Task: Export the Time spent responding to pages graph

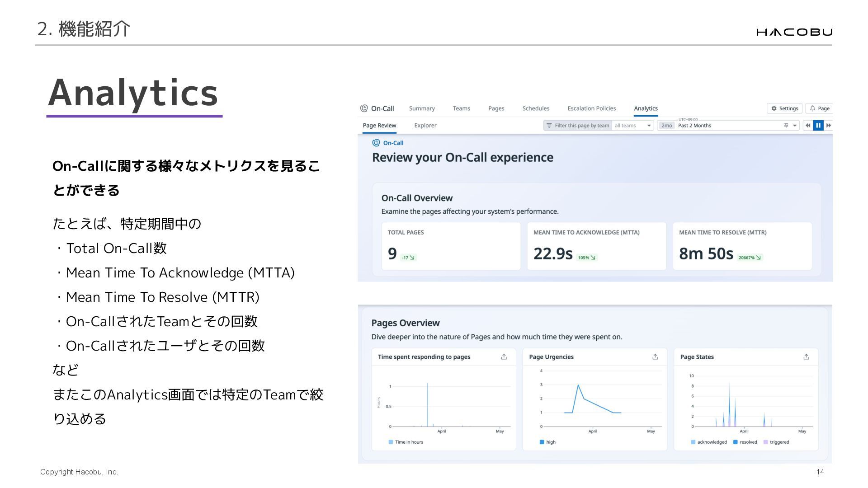Action: coord(504,357)
